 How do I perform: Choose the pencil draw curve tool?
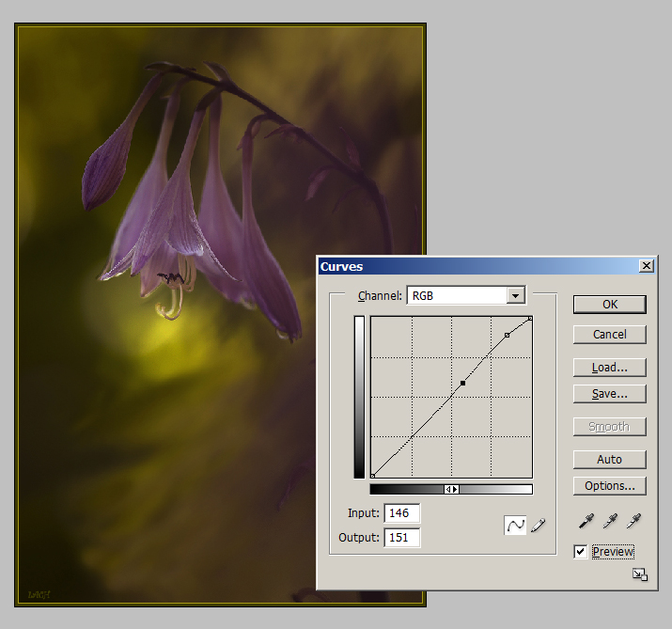pos(538,526)
